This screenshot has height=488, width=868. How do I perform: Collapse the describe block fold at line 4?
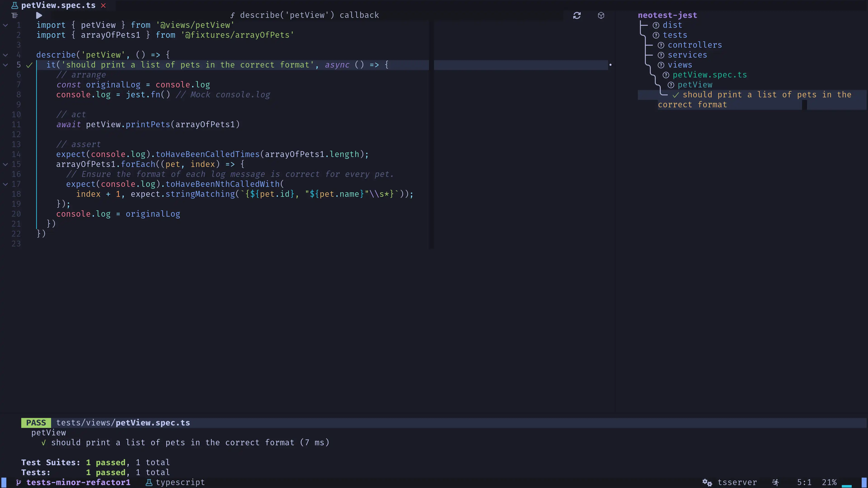pos(5,55)
